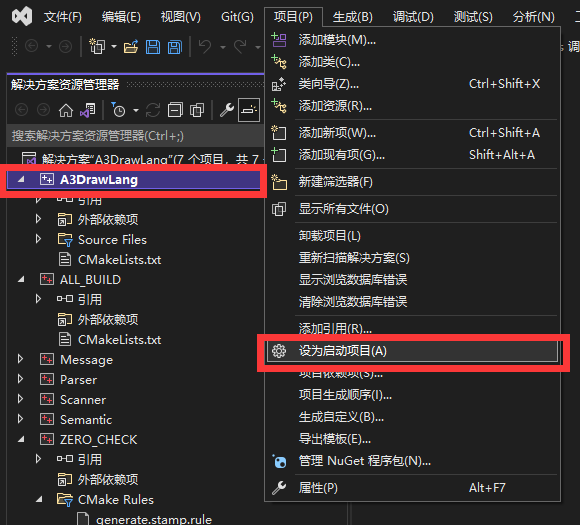580x525 pixels.
Task: Click the open file folder icon
Action: 131,47
